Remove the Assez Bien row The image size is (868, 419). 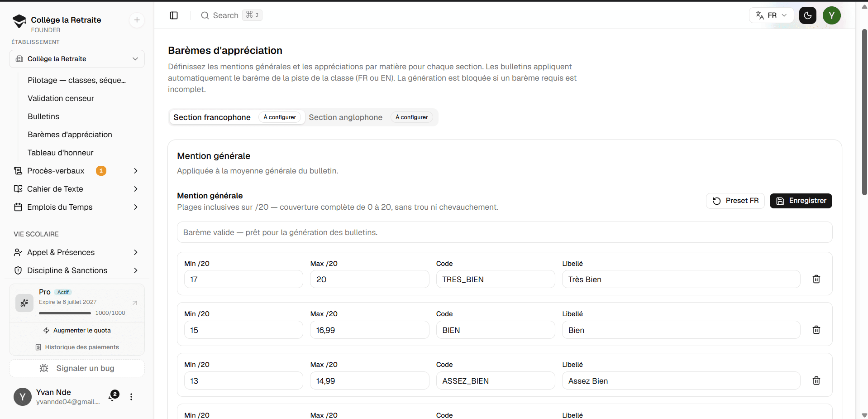tap(816, 380)
